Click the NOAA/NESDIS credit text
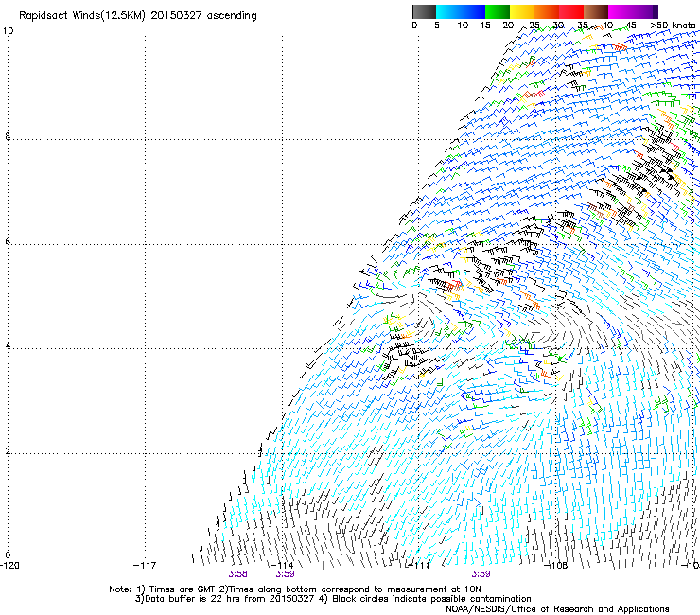The image size is (700, 615). point(557,609)
